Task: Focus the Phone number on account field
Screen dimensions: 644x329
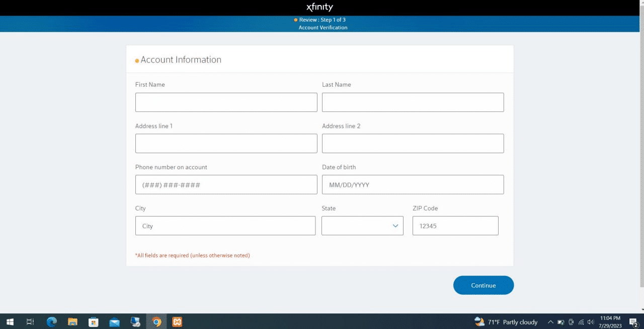Action: tap(226, 184)
